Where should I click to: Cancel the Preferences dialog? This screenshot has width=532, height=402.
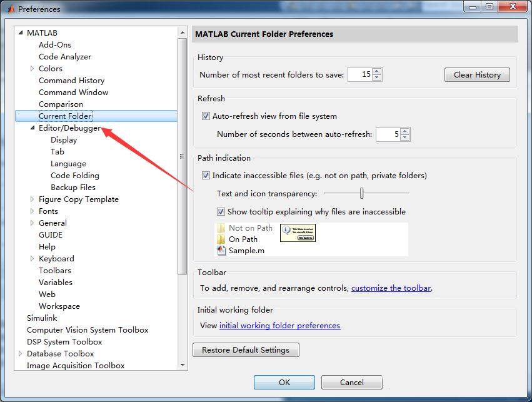coord(351,383)
